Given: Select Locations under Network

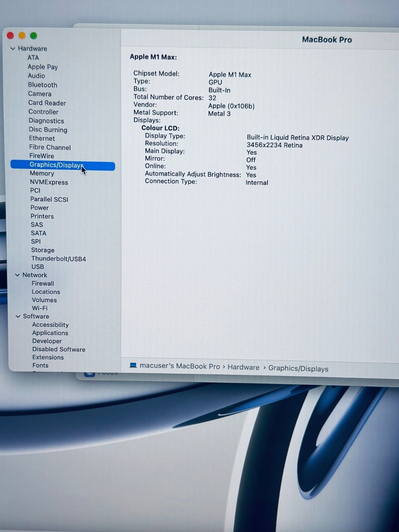Looking at the screenshot, I should (46, 292).
